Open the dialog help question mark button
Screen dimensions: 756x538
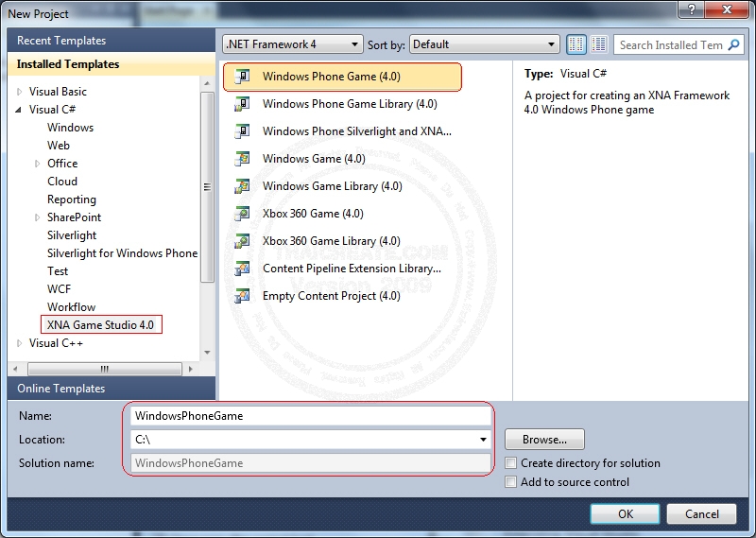pyautogui.click(x=692, y=9)
